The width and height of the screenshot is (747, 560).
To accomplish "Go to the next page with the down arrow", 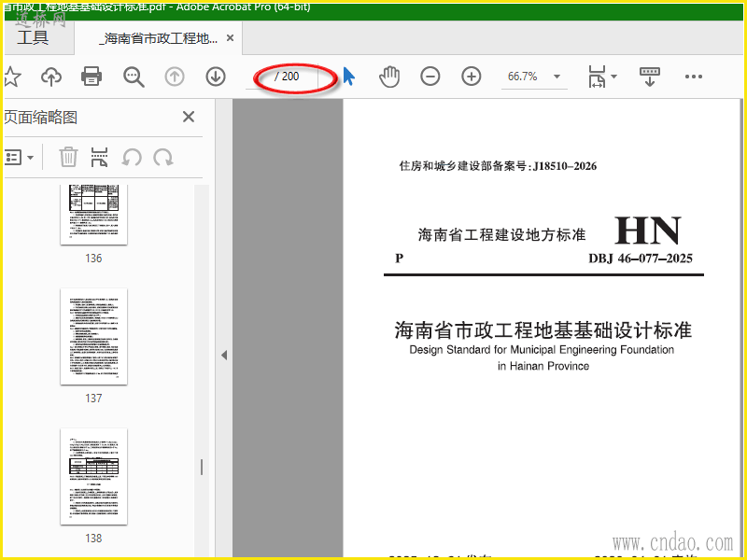I will (216, 77).
